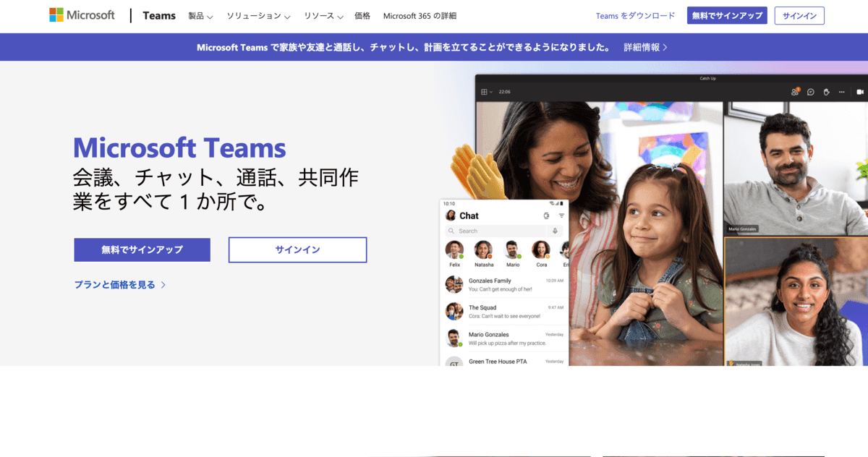Click the 無料でサインアップ button
Image resolution: width=868 pixels, height=457 pixels.
coord(727,14)
